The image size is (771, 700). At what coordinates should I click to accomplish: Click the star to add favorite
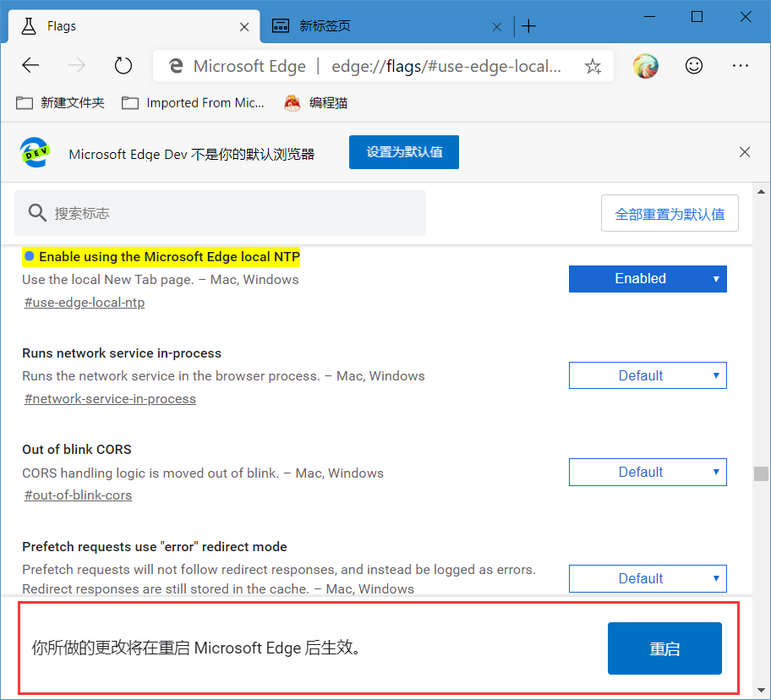coord(593,65)
